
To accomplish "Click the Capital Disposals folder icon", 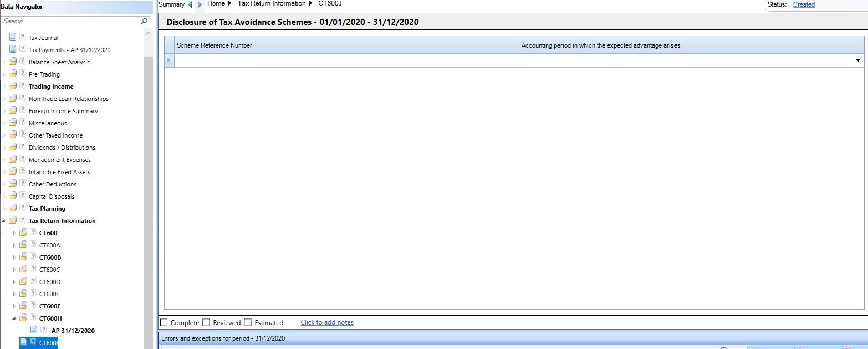I will tap(13, 196).
